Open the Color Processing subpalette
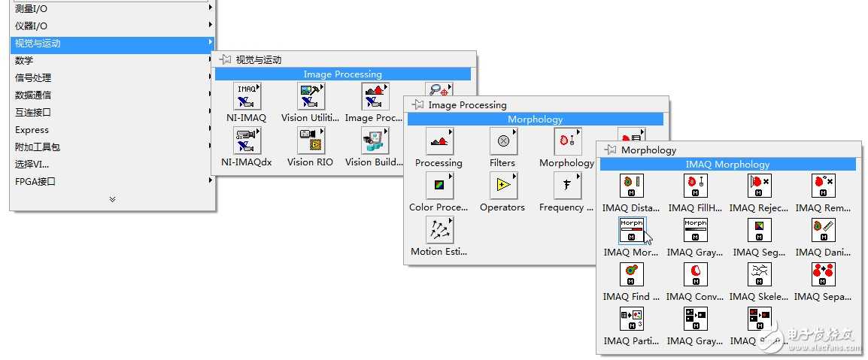Screen dimensions: 868x360 439,185
